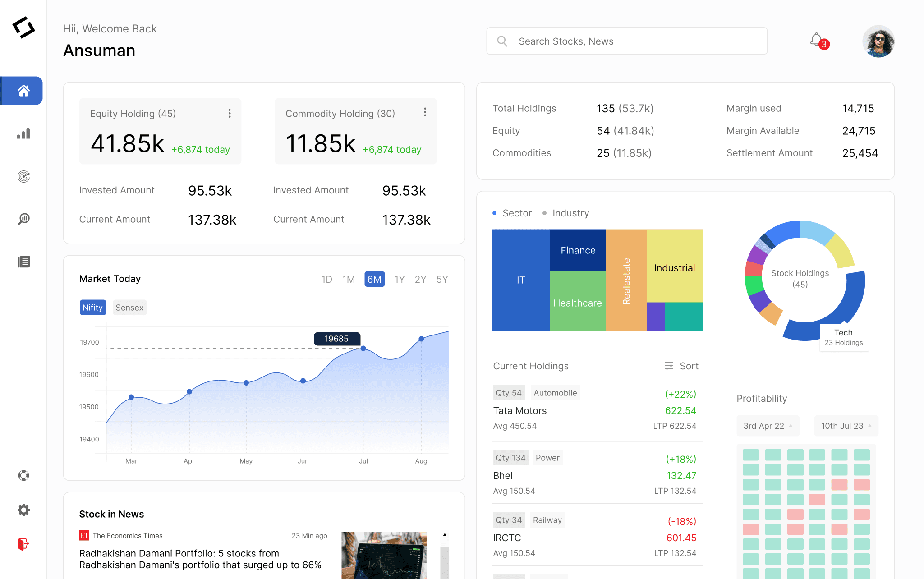Open the news list sidebar icon

pos(23,262)
